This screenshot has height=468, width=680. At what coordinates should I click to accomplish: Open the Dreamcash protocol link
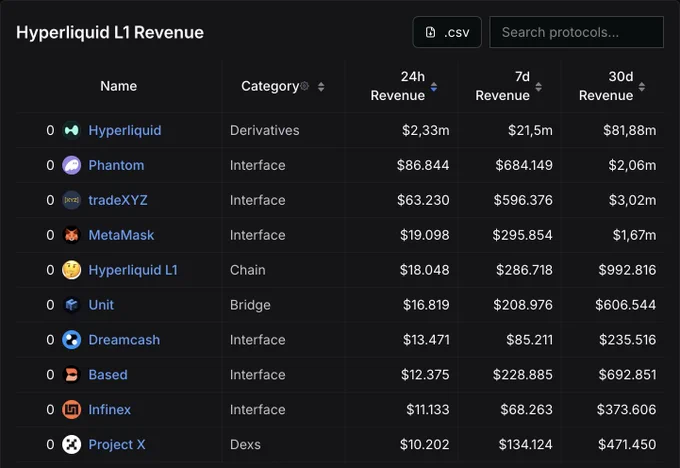124,340
